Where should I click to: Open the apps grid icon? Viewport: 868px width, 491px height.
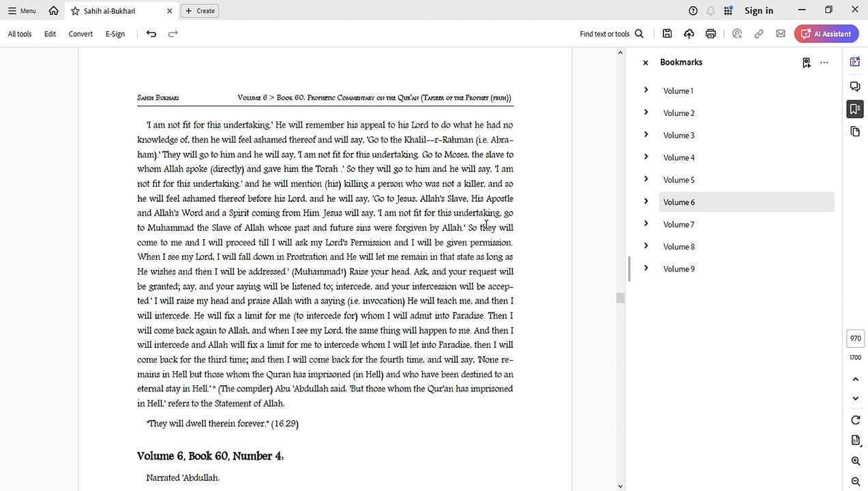(x=728, y=11)
